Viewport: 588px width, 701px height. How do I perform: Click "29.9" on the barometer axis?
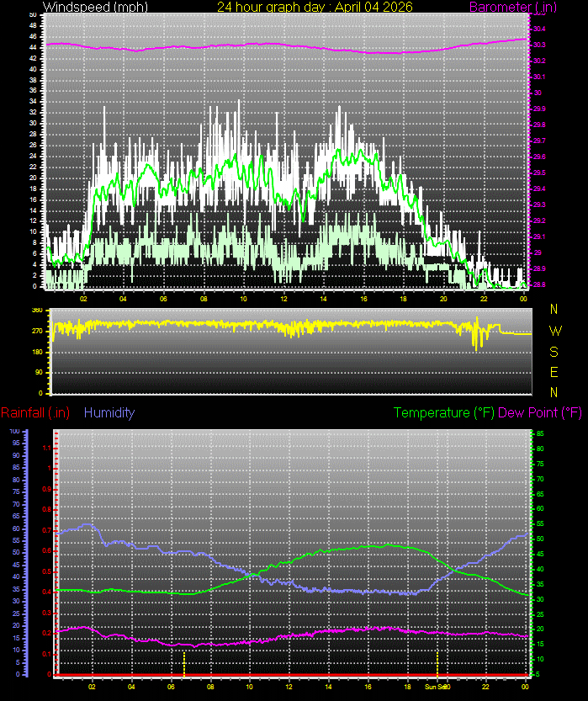tap(539, 109)
